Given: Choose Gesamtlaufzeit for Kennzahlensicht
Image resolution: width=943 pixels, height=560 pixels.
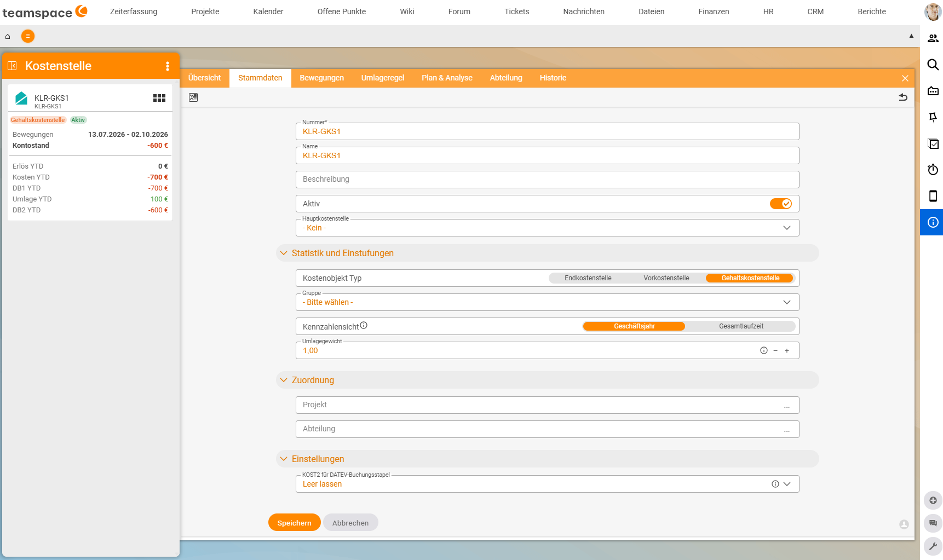Looking at the screenshot, I should [x=741, y=326].
